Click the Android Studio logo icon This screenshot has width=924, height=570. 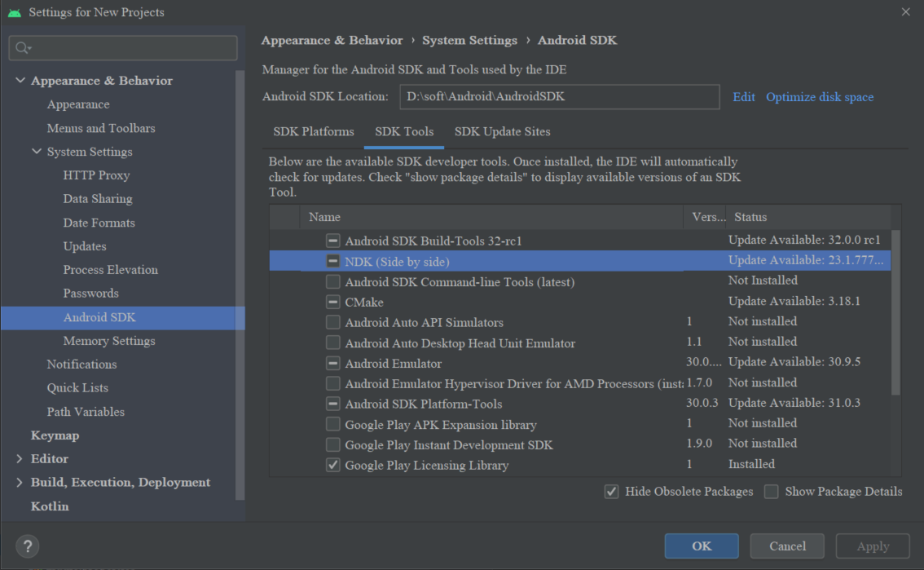14,12
